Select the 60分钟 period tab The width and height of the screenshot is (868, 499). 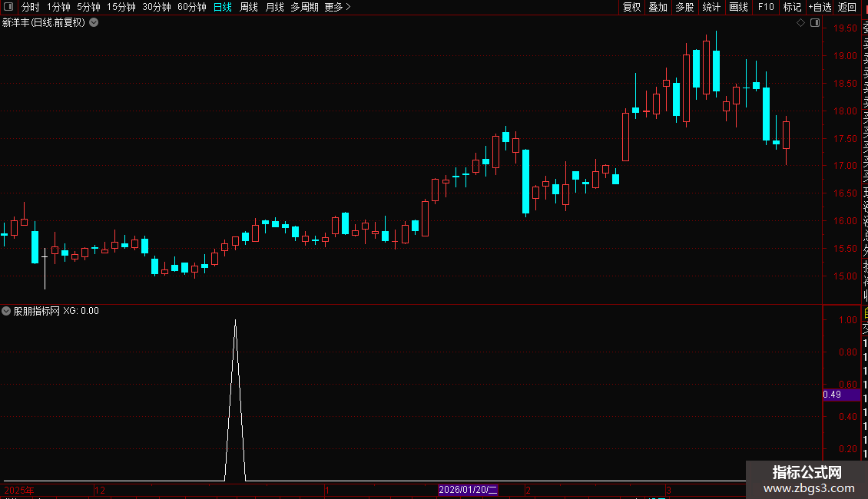coord(191,7)
